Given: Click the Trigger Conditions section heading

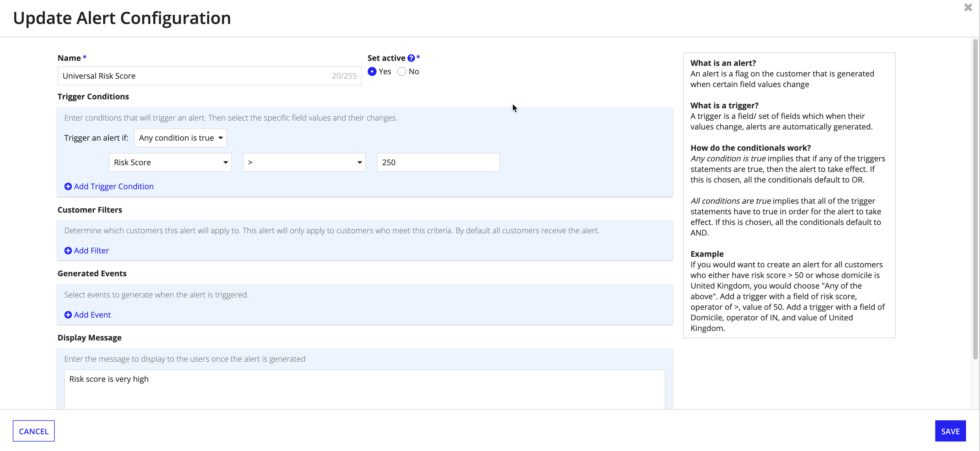Looking at the screenshot, I should point(93,97).
